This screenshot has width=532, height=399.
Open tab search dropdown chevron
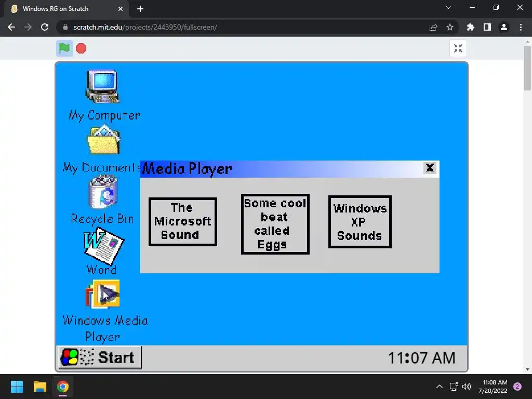[x=448, y=7]
